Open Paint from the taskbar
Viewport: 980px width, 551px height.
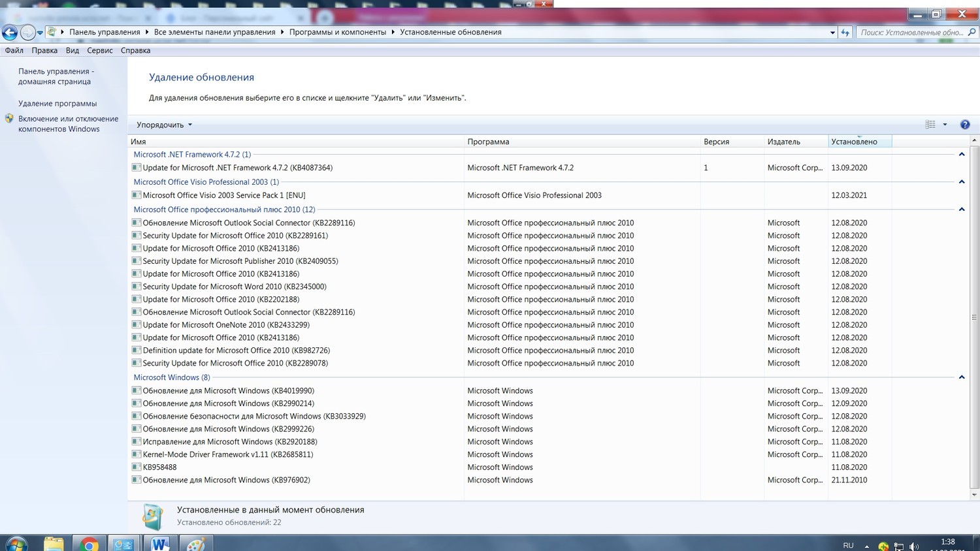point(195,544)
